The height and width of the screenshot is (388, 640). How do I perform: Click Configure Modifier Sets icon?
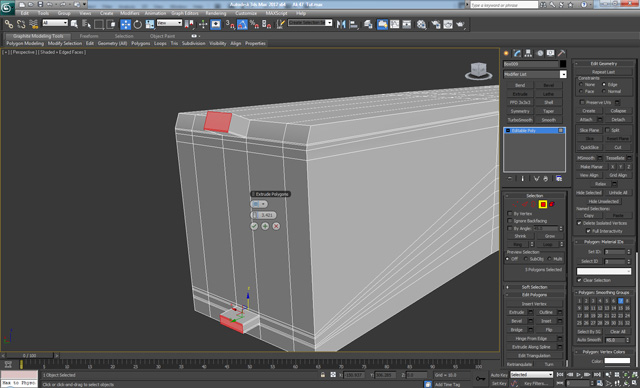point(559,179)
